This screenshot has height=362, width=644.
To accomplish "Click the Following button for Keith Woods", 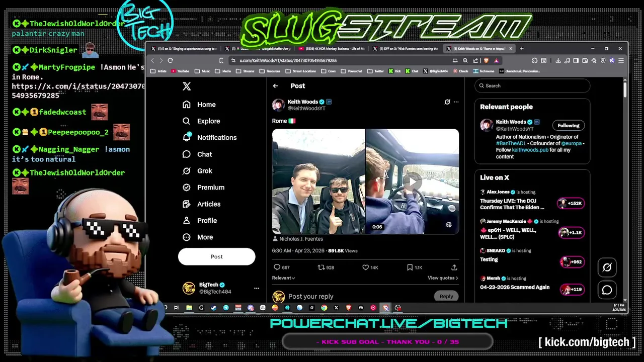I will click(568, 126).
